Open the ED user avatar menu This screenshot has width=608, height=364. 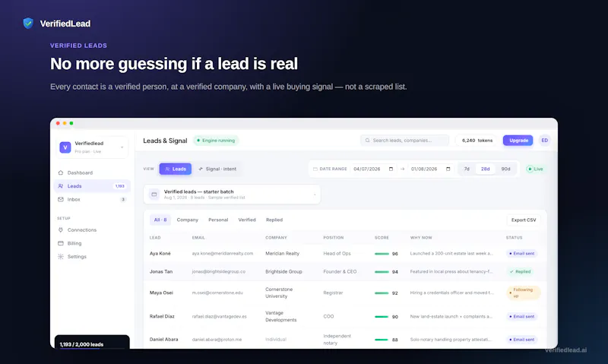pos(544,141)
